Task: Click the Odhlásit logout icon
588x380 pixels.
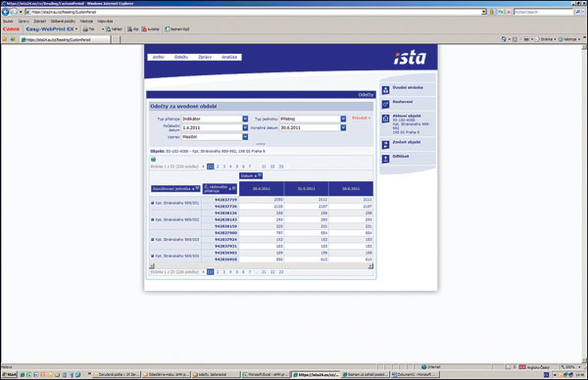Action: [385, 160]
